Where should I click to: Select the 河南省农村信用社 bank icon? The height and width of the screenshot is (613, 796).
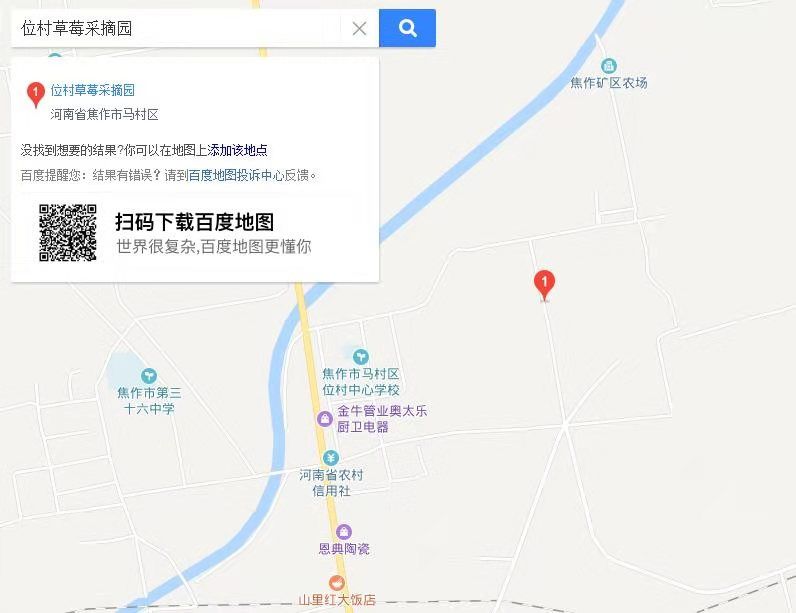click(331, 458)
